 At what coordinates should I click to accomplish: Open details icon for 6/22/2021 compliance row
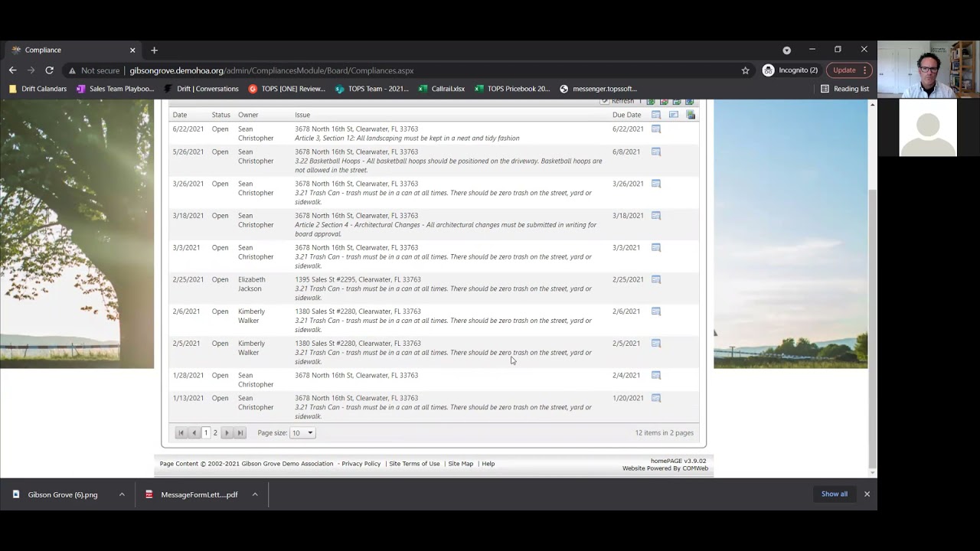pos(656,129)
